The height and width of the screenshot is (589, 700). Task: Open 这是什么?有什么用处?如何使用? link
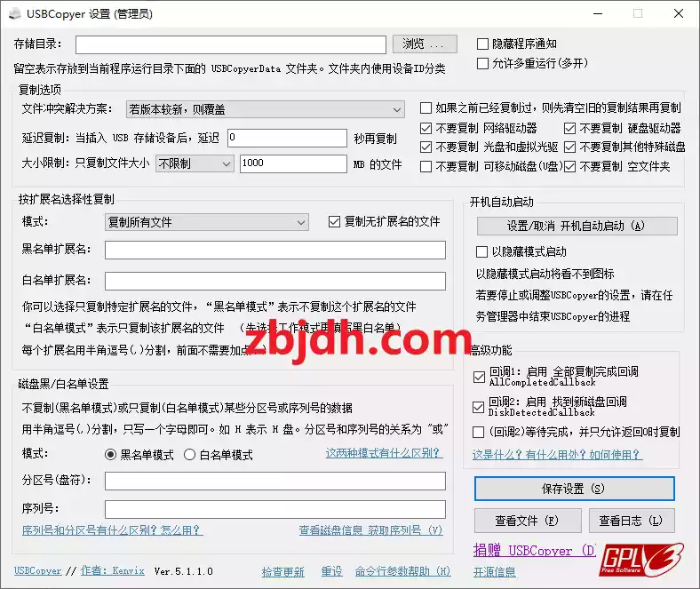[557, 455]
